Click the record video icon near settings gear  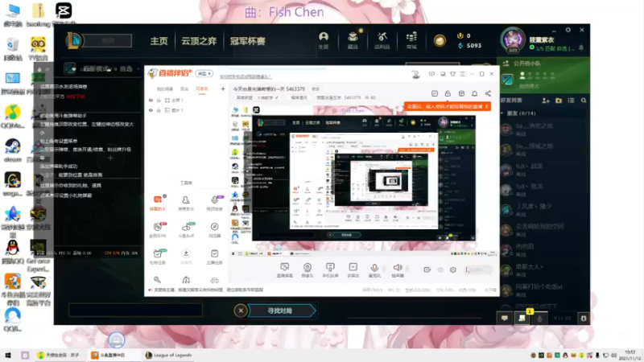(x=427, y=269)
